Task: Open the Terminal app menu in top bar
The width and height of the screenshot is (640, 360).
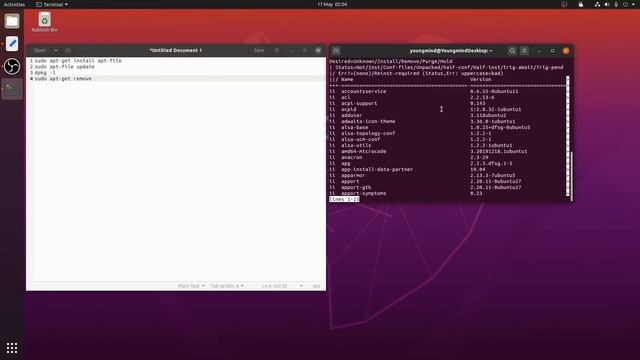Action: click(52, 4)
